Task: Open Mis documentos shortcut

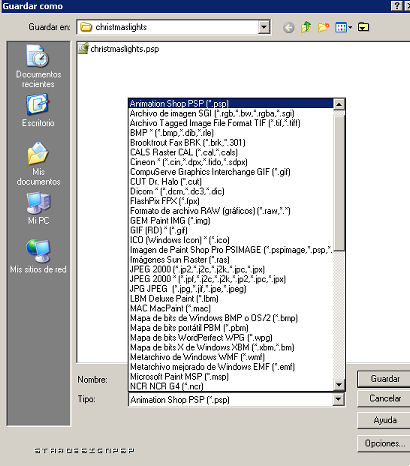Action: click(38, 164)
